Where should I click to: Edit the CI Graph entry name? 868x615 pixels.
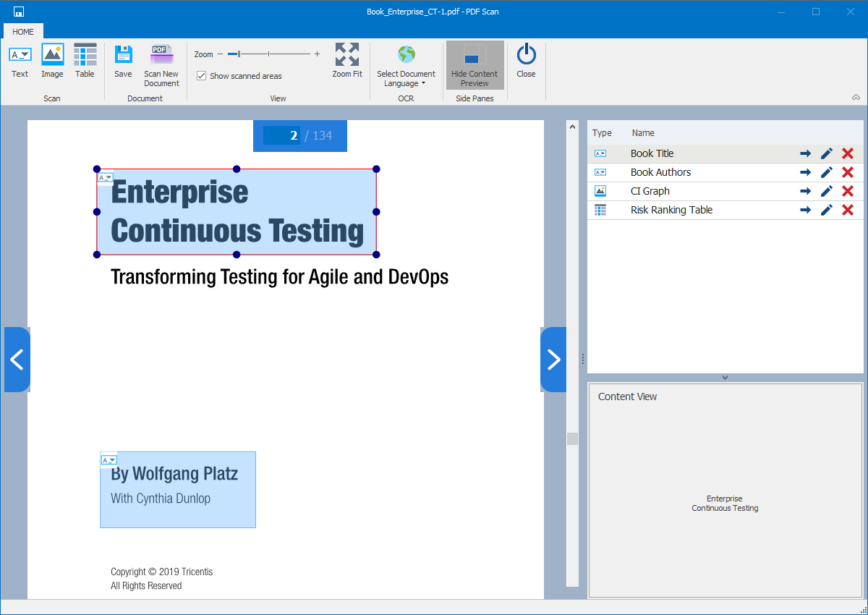pyautogui.click(x=827, y=191)
